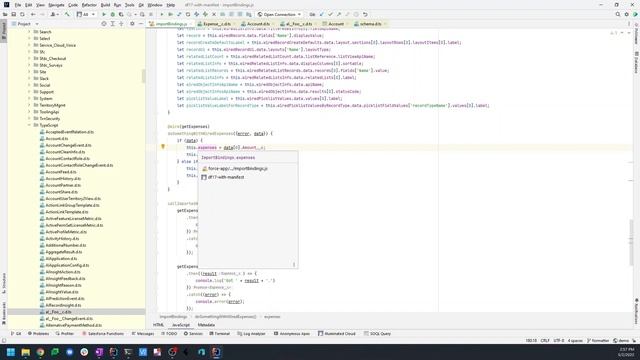The width and height of the screenshot is (640, 360).
Task: Select AIApplication.d.ts in project tree
Action: click(x=61, y=258)
